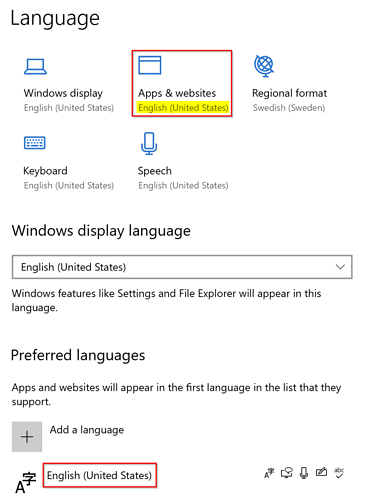380x500 pixels.
Task: Select the Regional format globe icon
Action: tap(264, 66)
